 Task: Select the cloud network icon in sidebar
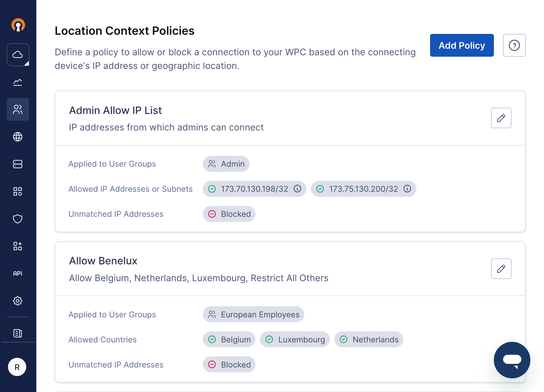pos(18,55)
